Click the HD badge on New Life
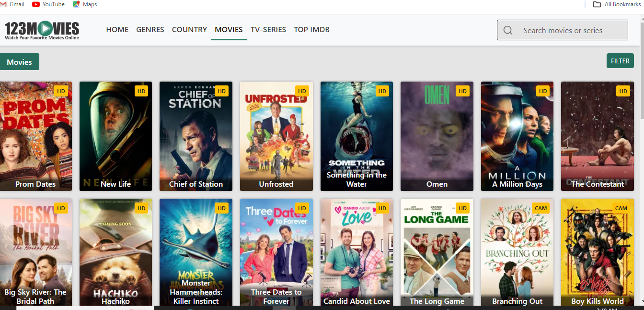Viewport: 644px width, 310px height. coord(141,91)
